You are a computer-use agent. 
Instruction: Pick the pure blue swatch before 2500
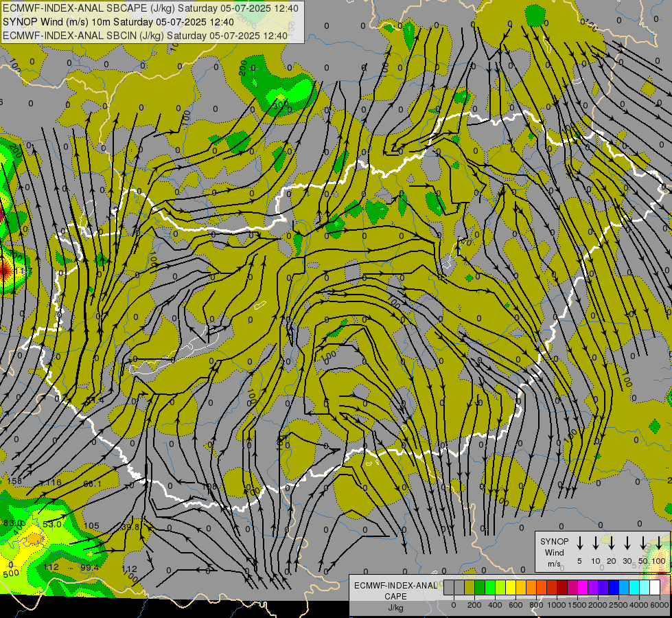point(614,587)
